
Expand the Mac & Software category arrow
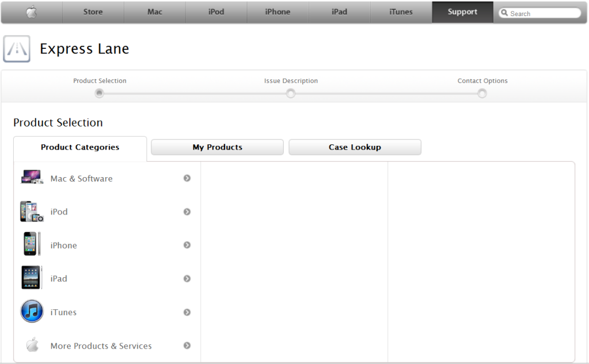pos(187,178)
